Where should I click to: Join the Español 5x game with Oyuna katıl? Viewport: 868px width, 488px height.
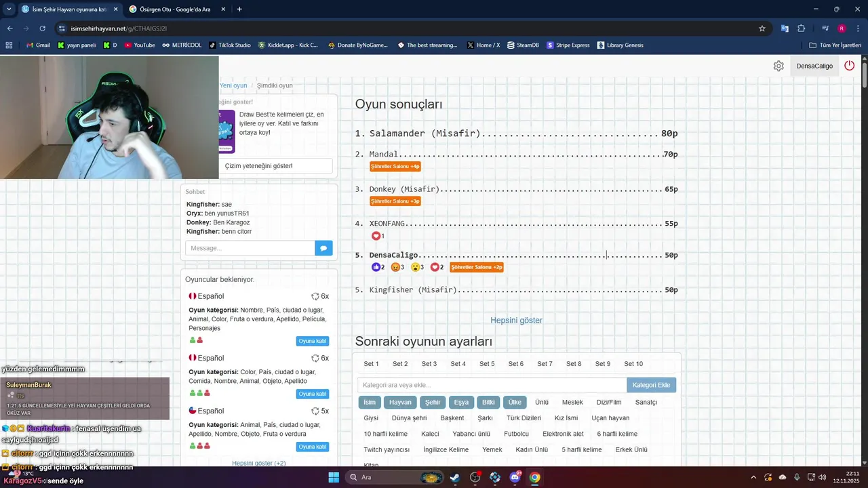[x=313, y=447]
